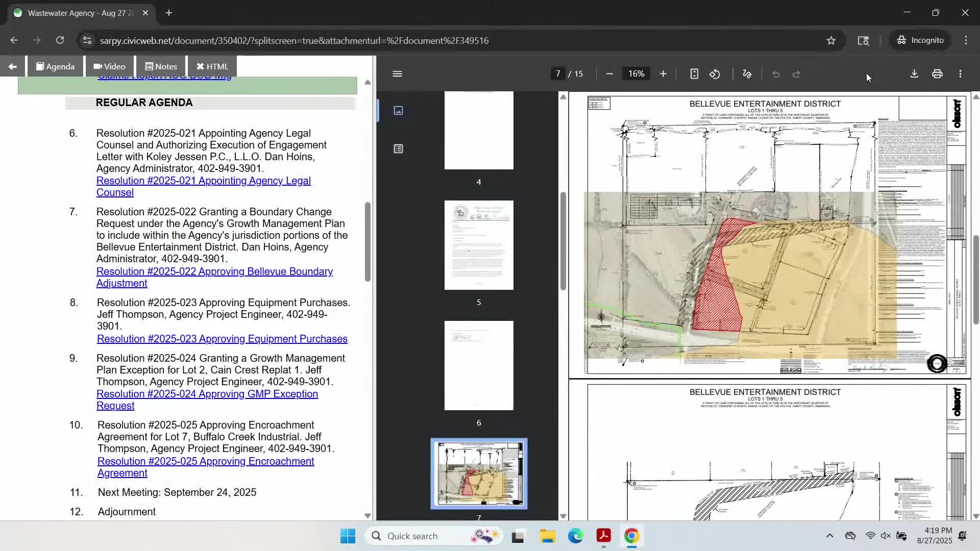Image resolution: width=980 pixels, height=551 pixels.
Task: Open Chrome browser options menu
Action: [966, 40]
